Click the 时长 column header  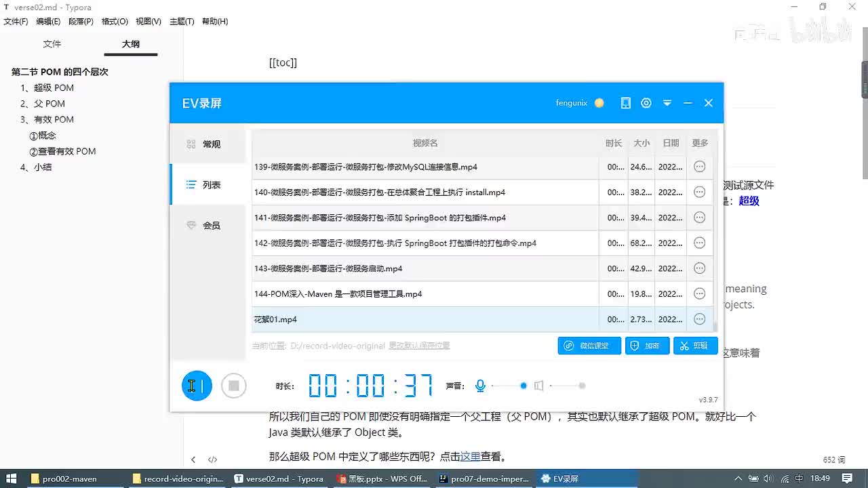click(614, 143)
